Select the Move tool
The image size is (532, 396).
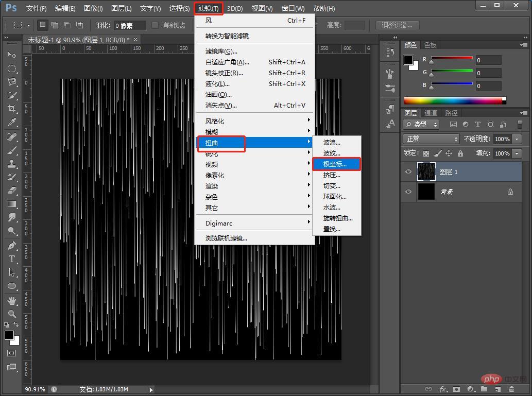[12, 55]
